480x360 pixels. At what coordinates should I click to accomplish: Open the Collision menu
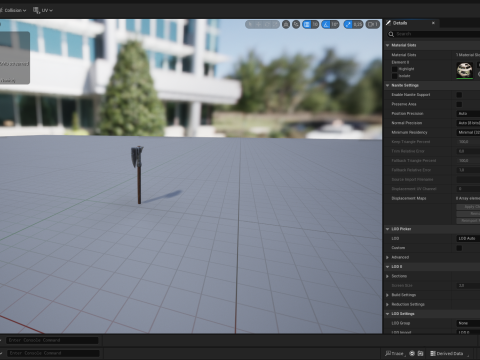[x=13, y=10]
